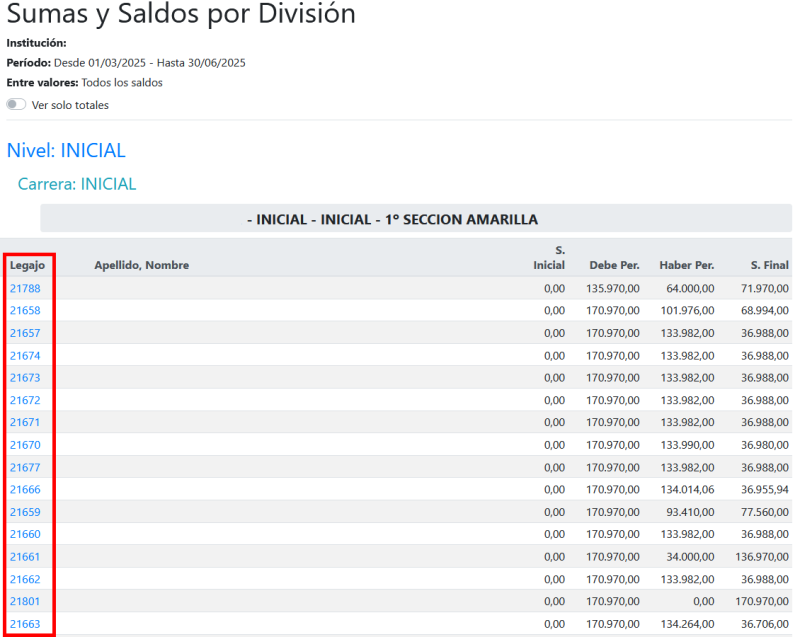Viewport: 800px width, 637px height.
Task: Click the "Apellido, Nombre" column header
Action: 141,265
